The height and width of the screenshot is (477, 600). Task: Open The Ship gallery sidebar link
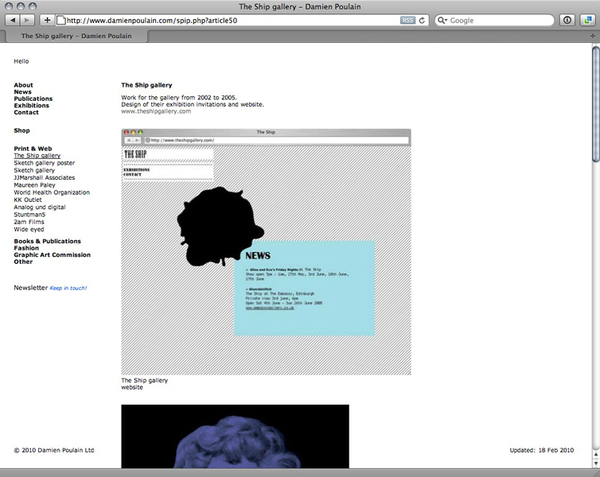37,156
